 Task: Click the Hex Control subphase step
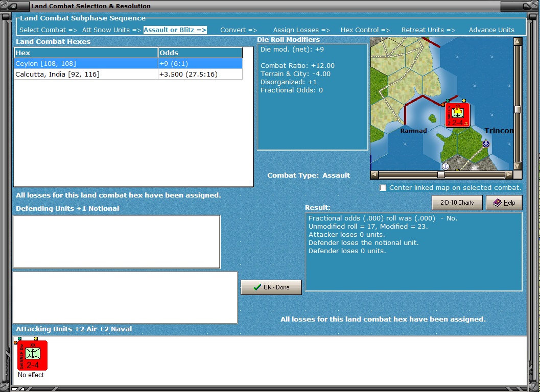click(365, 30)
